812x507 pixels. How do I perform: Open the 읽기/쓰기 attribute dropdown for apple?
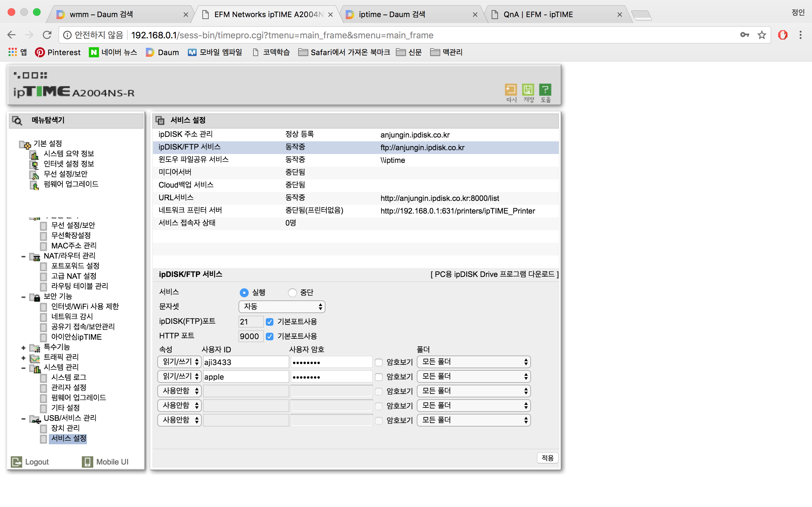click(180, 376)
